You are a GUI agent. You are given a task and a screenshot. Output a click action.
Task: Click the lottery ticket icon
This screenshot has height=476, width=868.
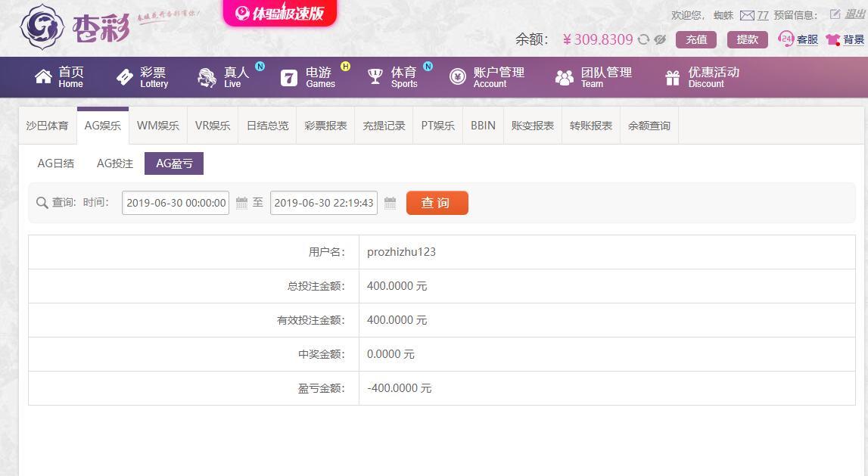pyautogui.click(x=125, y=77)
